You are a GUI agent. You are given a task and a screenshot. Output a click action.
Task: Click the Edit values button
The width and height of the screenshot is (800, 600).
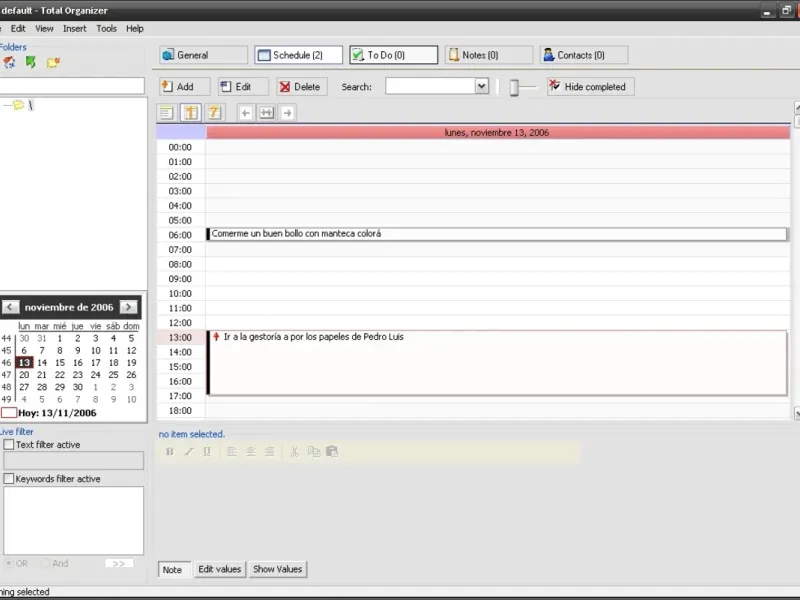[x=219, y=569]
